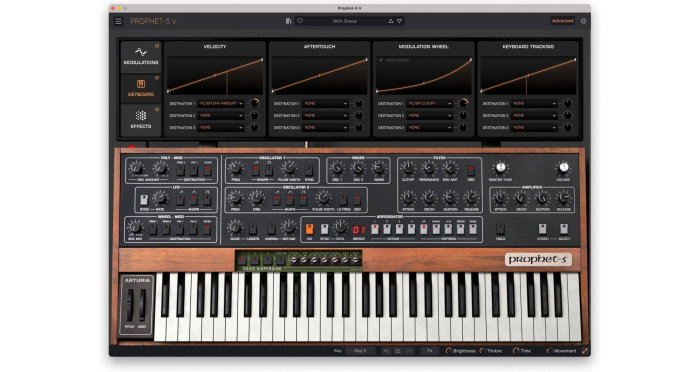The image size is (700, 372).
Task: Click the Pitch bend wheel
Action: click(x=130, y=305)
